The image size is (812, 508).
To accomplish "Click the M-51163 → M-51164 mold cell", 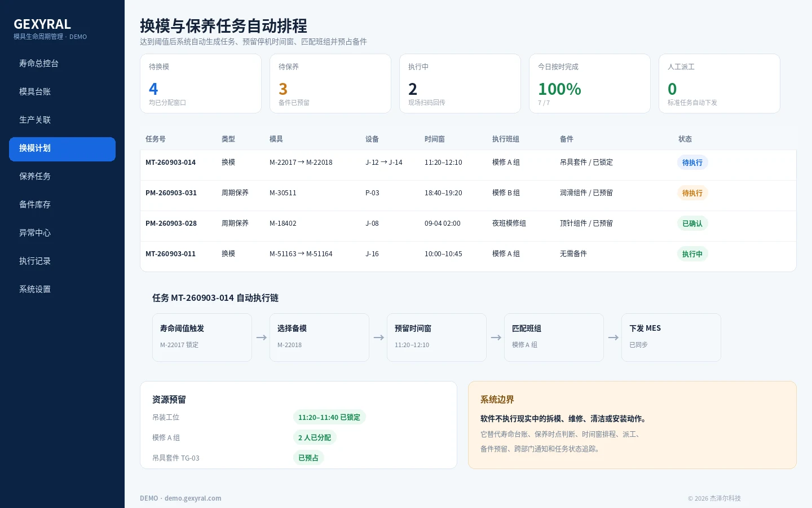I will click(x=301, y=254).
